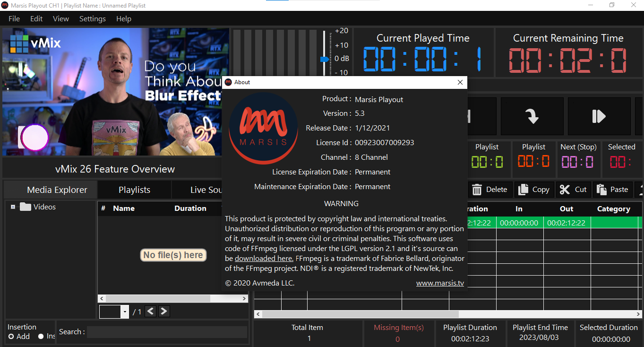Open the File menu
644x347 pixels.
(x=14, y=19)
